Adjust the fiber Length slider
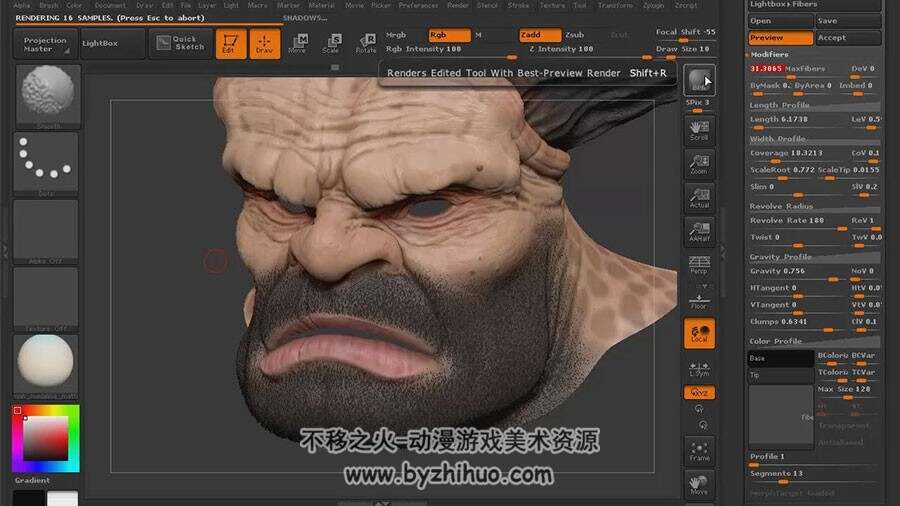This screenshot has height=506, width=900. point(797,120)
